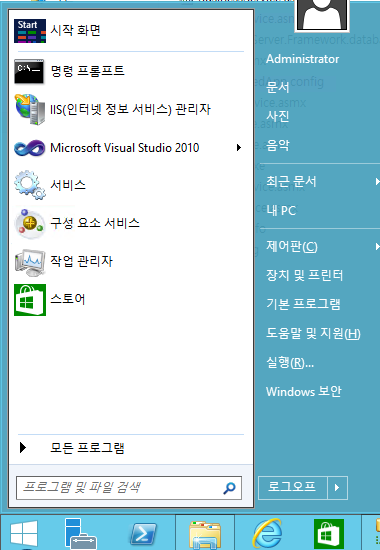
Task: Expand the 모든 프로그램 triangle arrow
Action: [x=23, y=448]
